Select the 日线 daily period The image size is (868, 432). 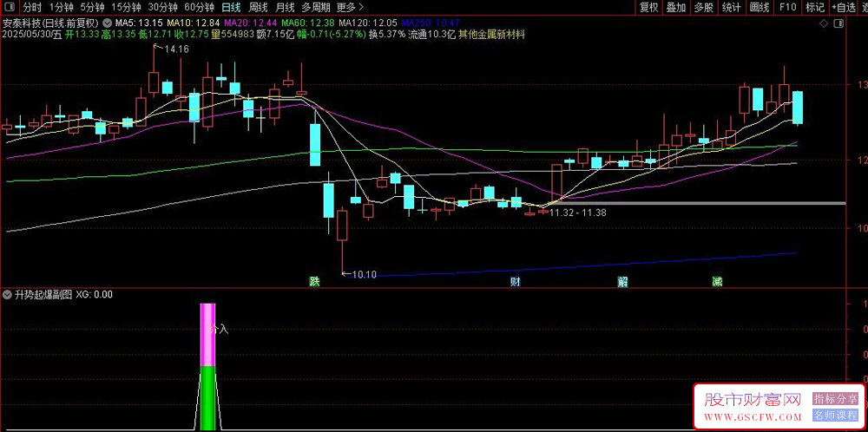[x=231, y=7]
